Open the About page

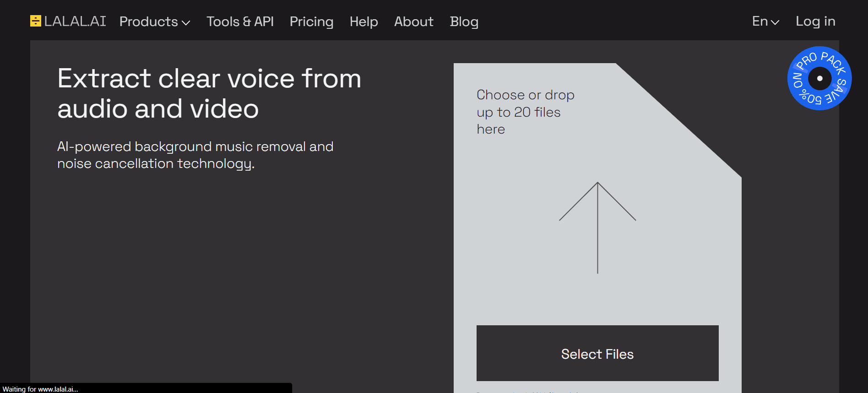tap(413, 22)
